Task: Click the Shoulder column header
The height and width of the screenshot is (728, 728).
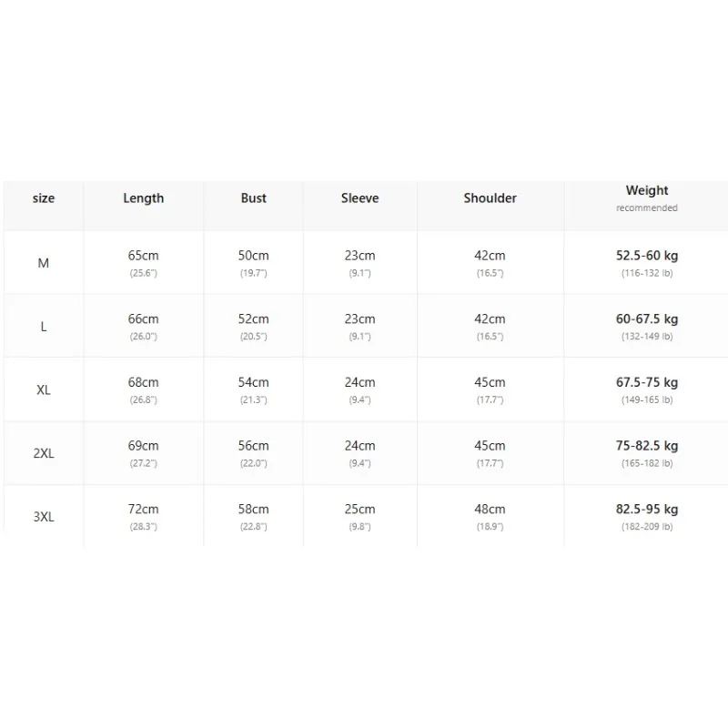Action: [490, 198]
